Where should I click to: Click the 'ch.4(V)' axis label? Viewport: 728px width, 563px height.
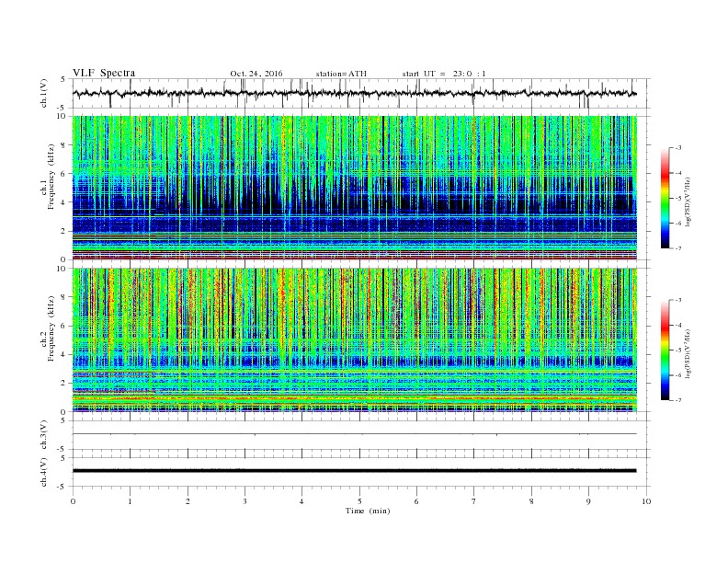coord(44,472)
